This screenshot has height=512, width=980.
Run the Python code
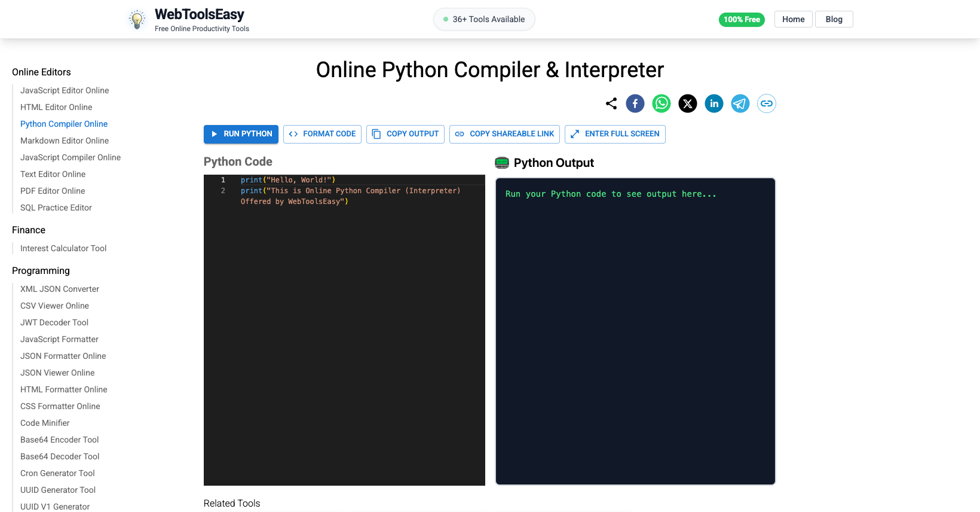(x=241, y=134)
